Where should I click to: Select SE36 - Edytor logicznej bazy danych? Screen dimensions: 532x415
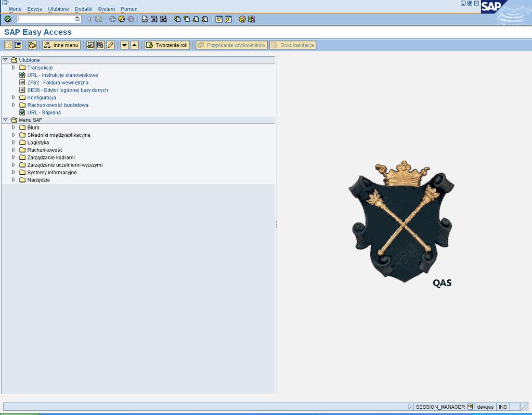tap(68, 90)
